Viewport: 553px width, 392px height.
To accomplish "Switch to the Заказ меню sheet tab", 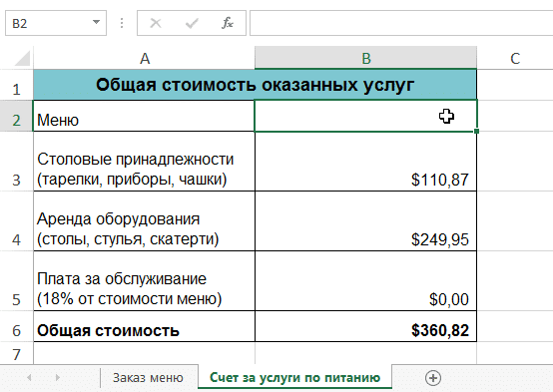I will pyautogui.click(x=148, y=378).
